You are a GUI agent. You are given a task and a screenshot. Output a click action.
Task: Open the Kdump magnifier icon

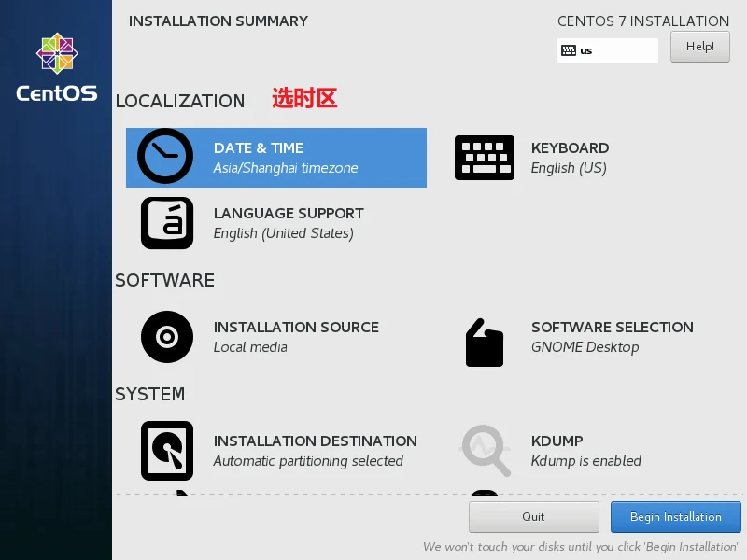486,451
